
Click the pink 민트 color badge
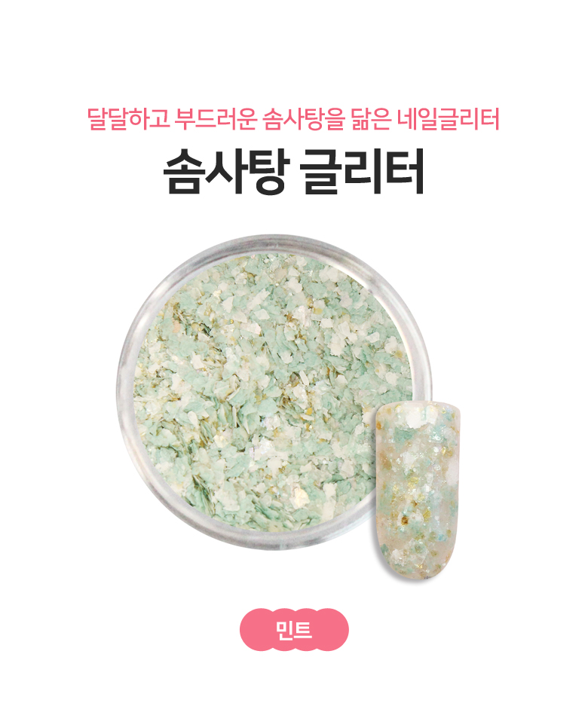pyautogui.click(x=294, y=630)
